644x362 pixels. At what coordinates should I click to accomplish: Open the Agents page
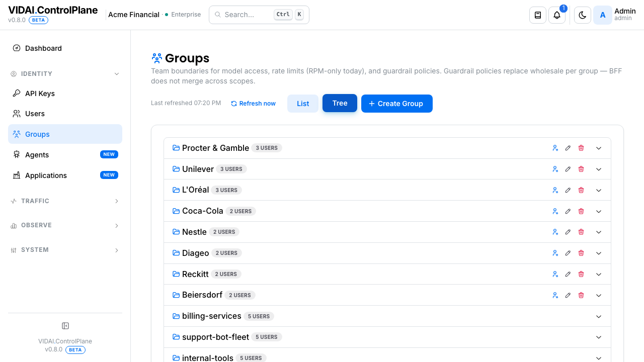65,155
